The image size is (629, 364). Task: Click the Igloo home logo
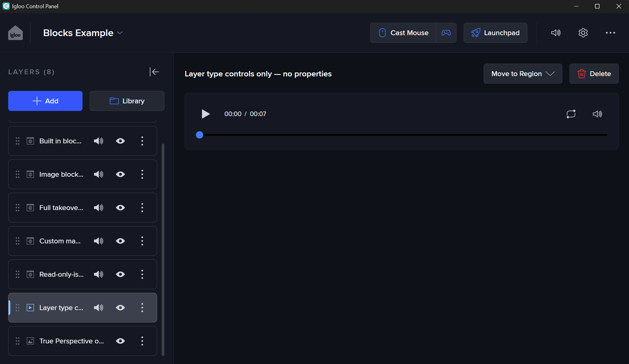click(x=15, y=33)
